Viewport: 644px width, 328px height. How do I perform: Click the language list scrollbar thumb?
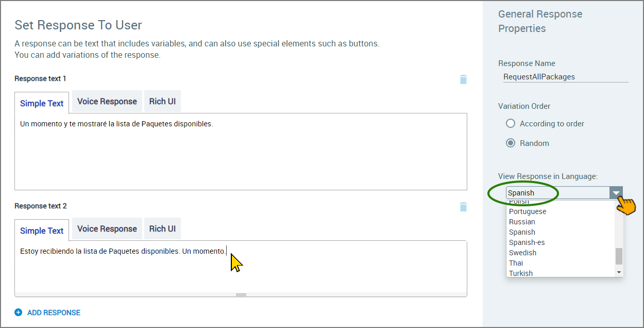point(619,256)
